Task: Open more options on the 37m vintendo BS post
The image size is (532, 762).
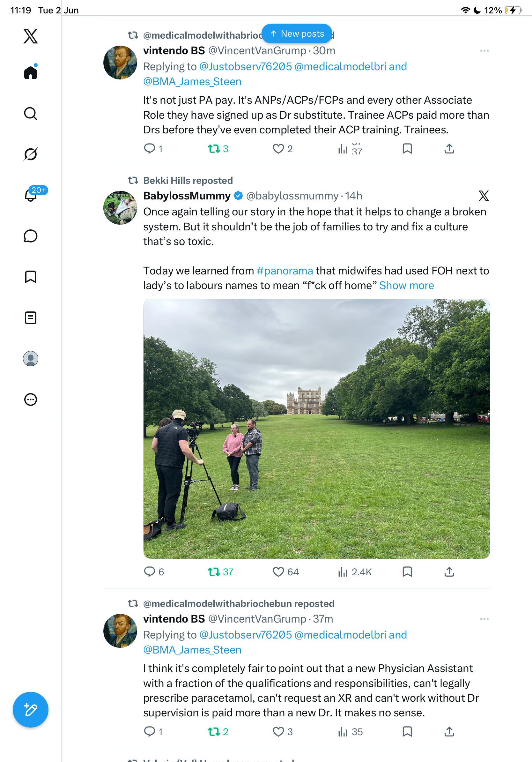Action: click(484, 619)
